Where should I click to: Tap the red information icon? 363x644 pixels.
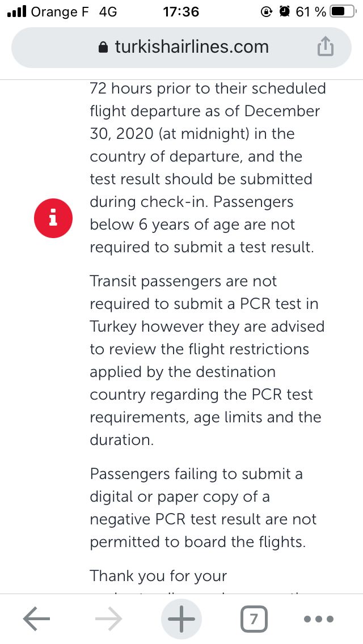click(x=53, y=218)
